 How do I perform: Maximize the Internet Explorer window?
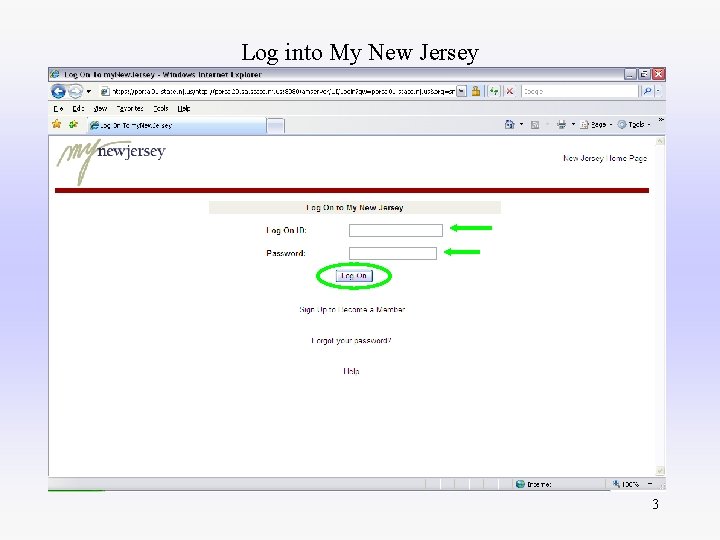(644, 74)
